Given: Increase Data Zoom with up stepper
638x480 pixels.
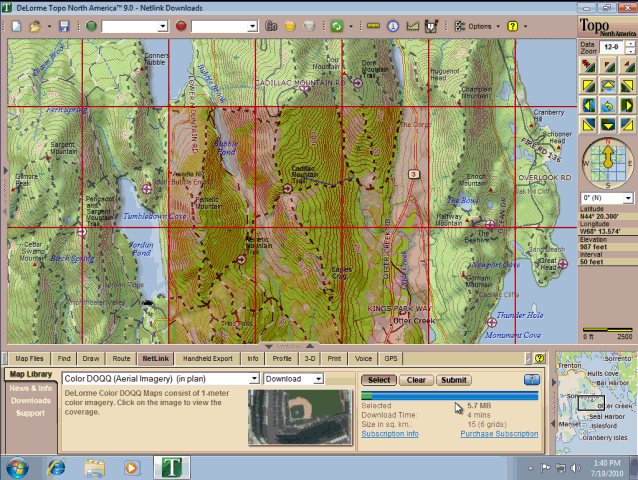Looking at the screenshot, I should tap(630, 44).
